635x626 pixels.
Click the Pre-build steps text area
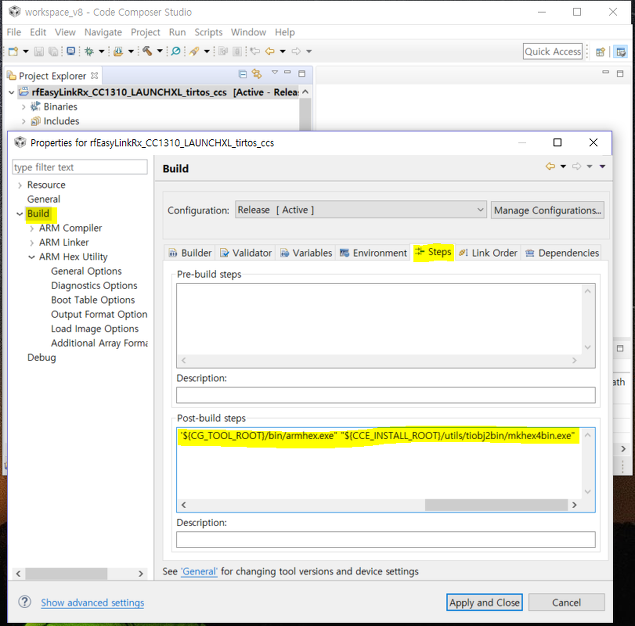(379, 319)
